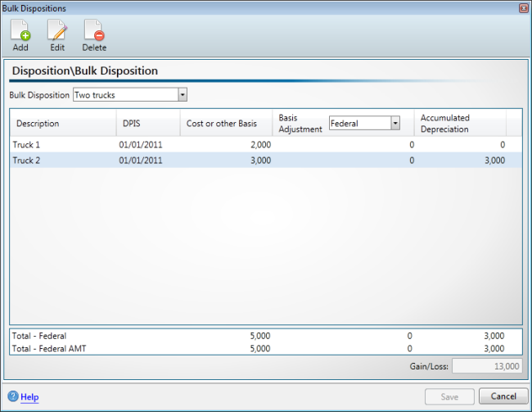Click the Delete document icon
The height and width of the screenshot is (412, 532).
pyautogui.click(x=94, y=31)
